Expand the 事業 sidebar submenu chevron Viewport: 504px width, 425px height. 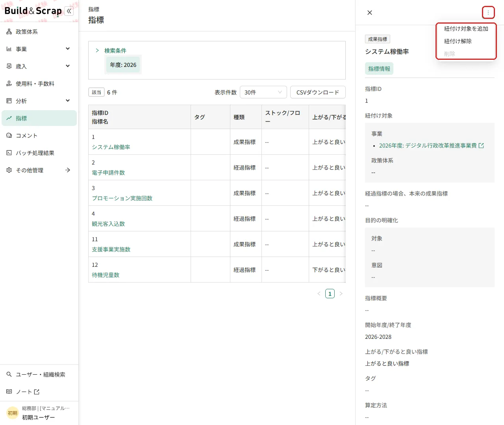coord(68,49)
